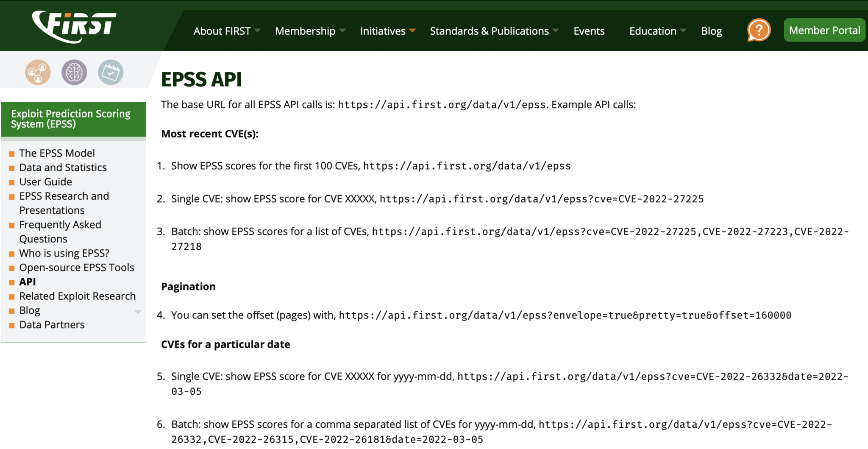Go to the Events menu item
The image size is (868, 449).
pos(589,31)
